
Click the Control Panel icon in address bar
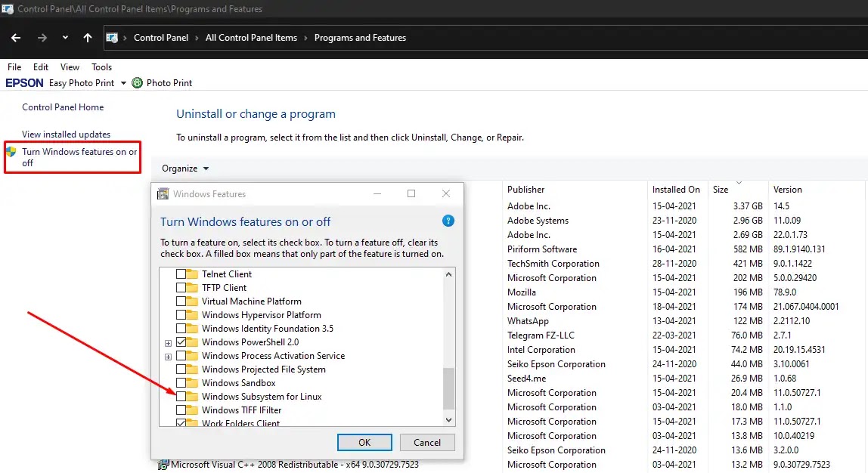(x=112, y=38)
